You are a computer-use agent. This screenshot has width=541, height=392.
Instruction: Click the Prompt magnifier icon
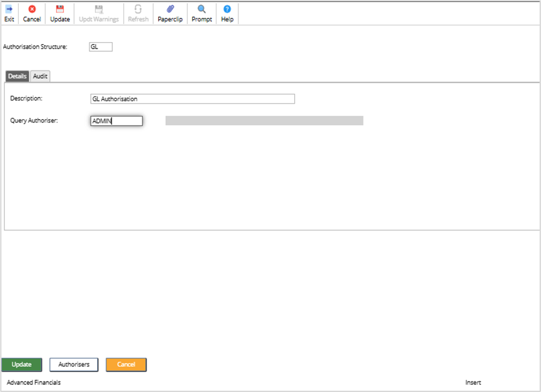201,9
